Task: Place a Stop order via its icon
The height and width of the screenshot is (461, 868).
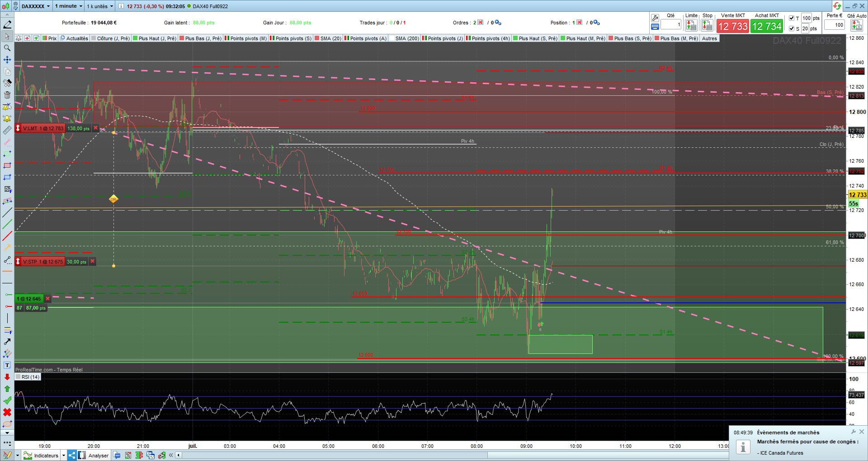Action: [708, 26]
